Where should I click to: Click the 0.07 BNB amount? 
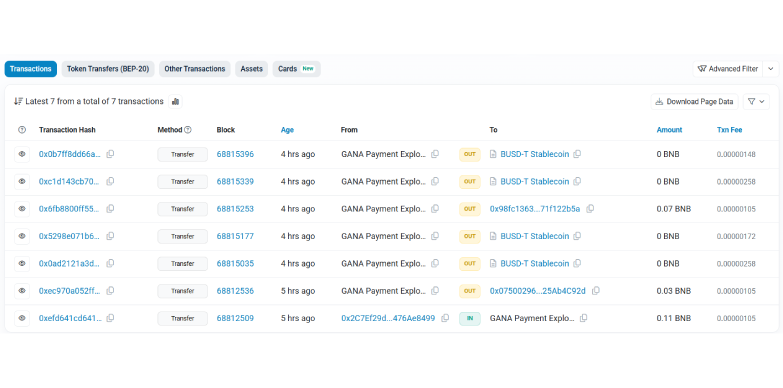pos(674,209)
